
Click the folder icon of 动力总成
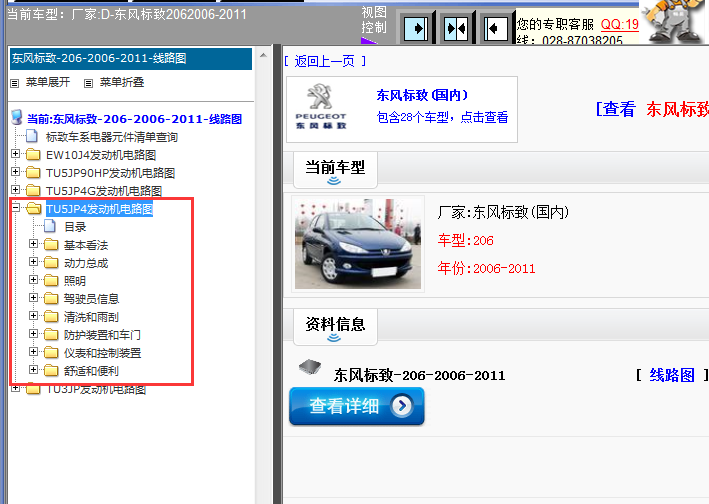point(51,263)
